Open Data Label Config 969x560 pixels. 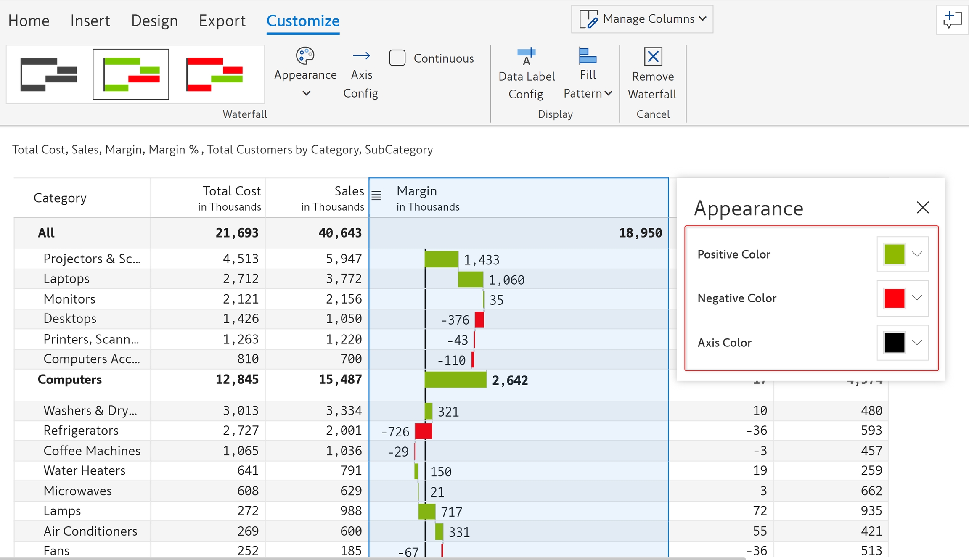(x=526, y=57)
